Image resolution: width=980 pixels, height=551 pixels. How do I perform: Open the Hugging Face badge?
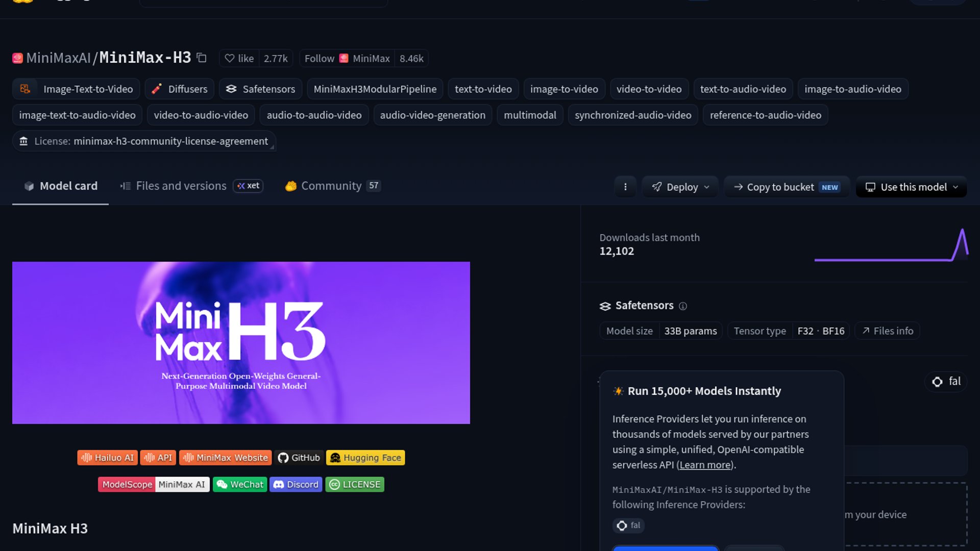[365, 458]
